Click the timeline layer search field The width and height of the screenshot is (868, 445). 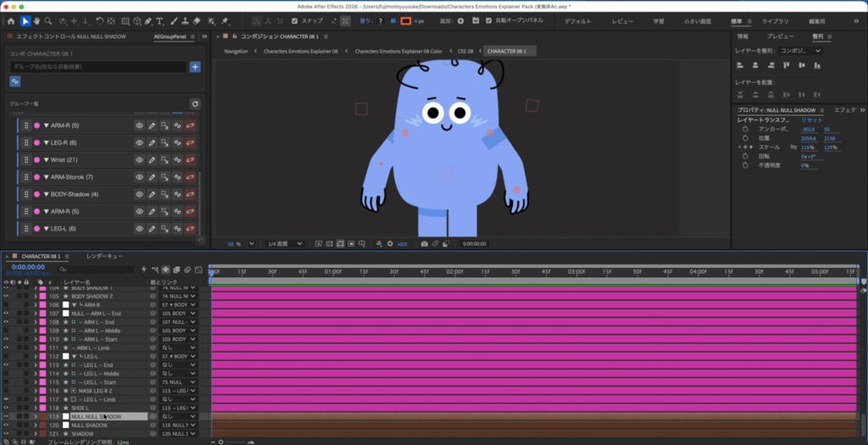96,270
